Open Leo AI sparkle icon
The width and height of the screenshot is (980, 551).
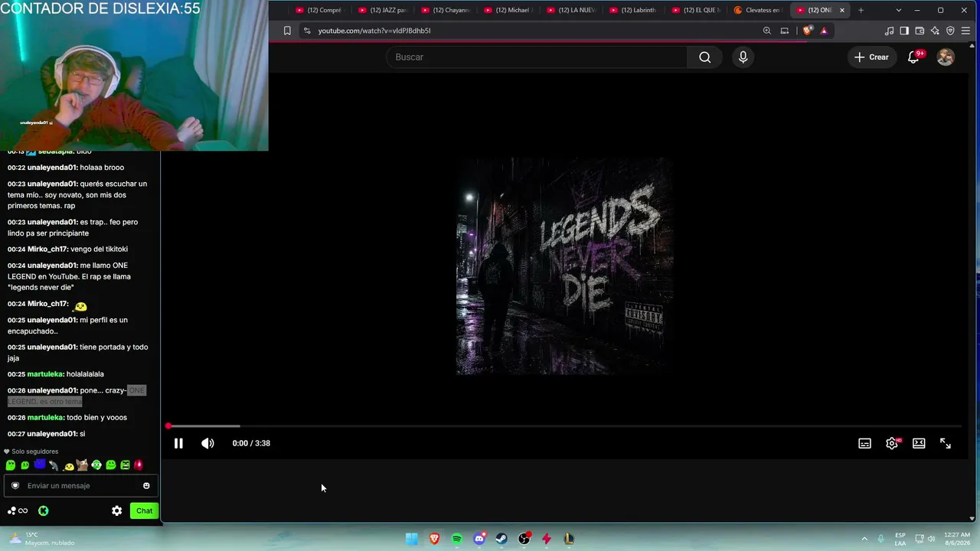(935, 31)
